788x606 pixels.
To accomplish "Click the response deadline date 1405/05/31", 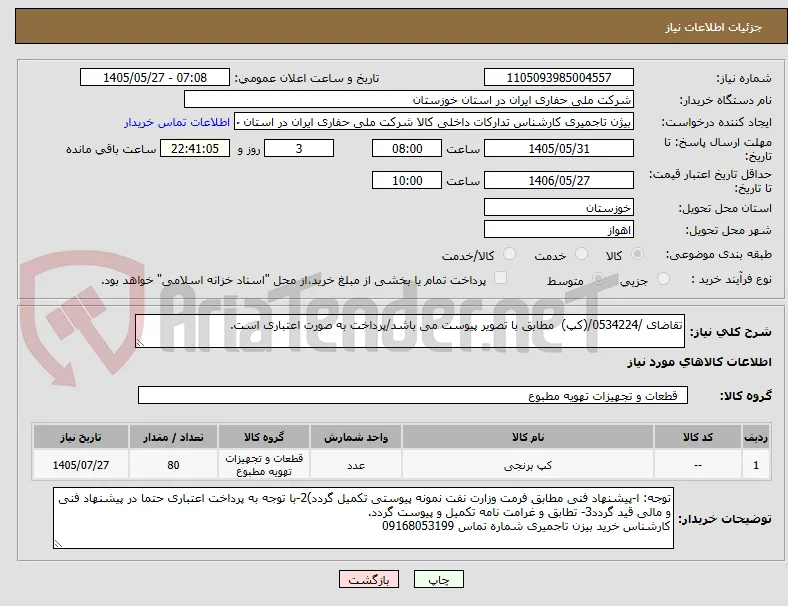I will coord(558,149).
